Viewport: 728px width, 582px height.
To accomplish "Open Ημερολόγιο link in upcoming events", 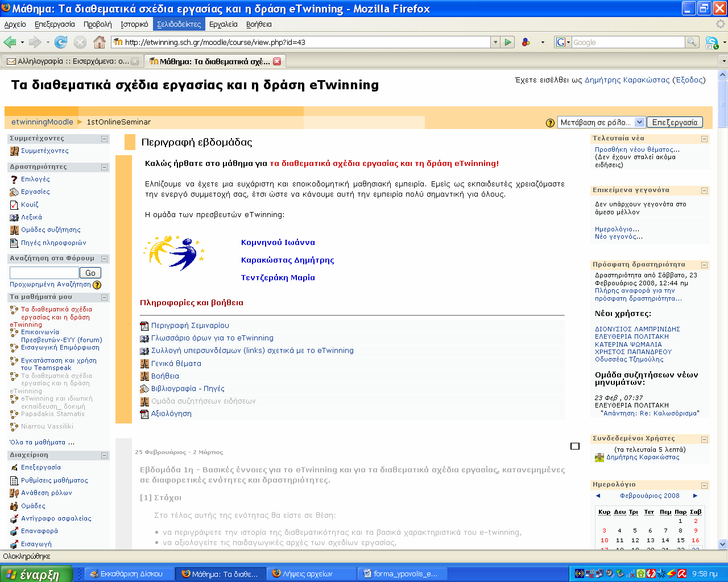I will [617, 229].
